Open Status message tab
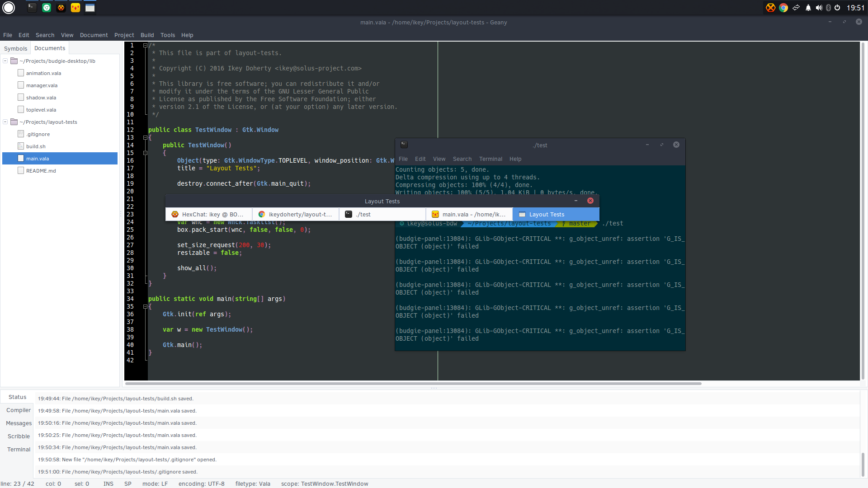Screen dimensions: 868x488 point(18,397)
